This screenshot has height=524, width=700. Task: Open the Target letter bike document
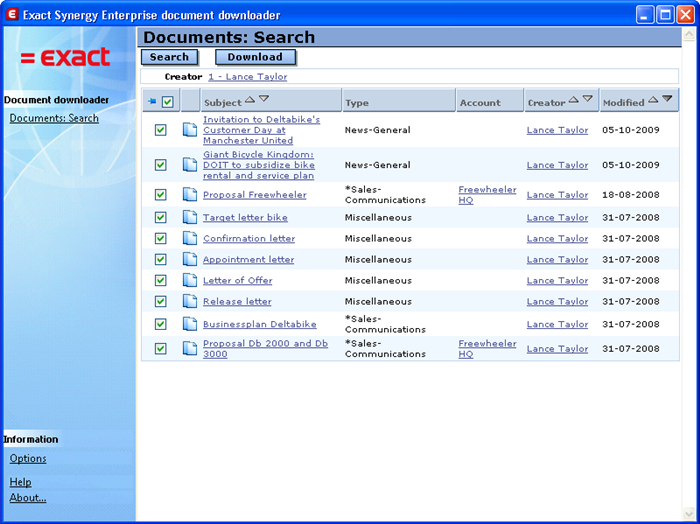[245, 217]
